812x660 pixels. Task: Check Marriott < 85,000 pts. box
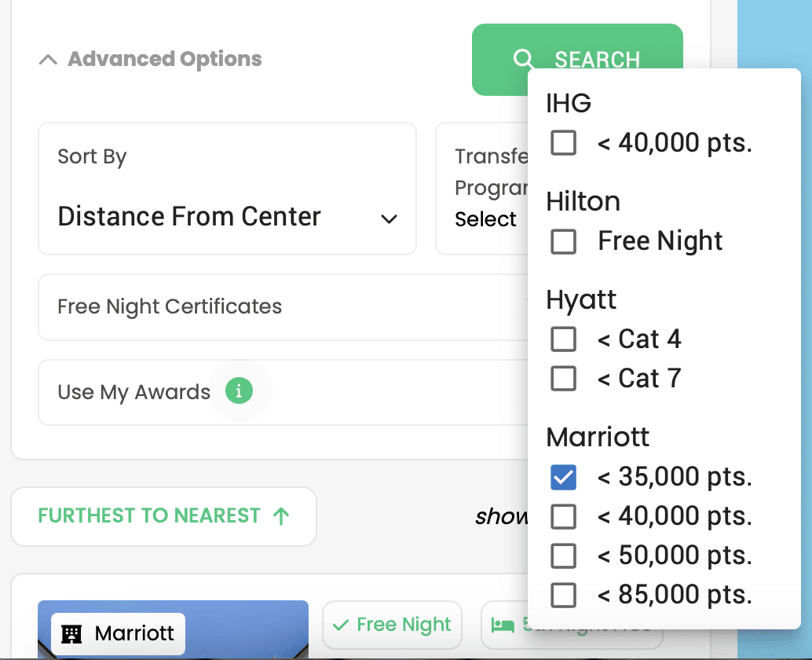click(563, 595)
